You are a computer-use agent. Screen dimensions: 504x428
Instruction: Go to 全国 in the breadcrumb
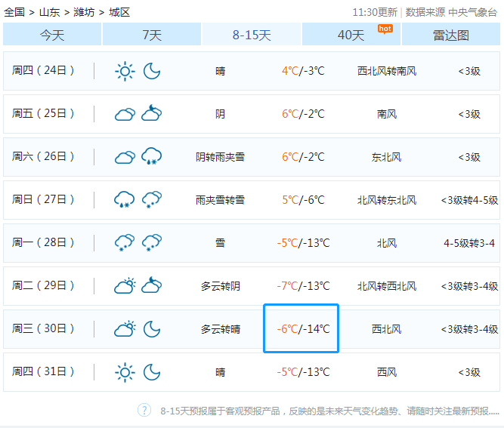[14, 12]
